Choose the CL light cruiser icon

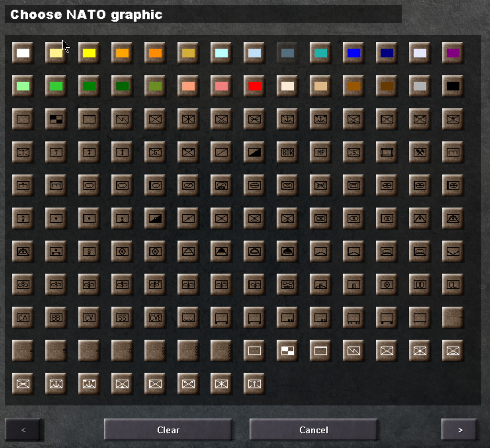pyautogui.click(x=453, y=284)
